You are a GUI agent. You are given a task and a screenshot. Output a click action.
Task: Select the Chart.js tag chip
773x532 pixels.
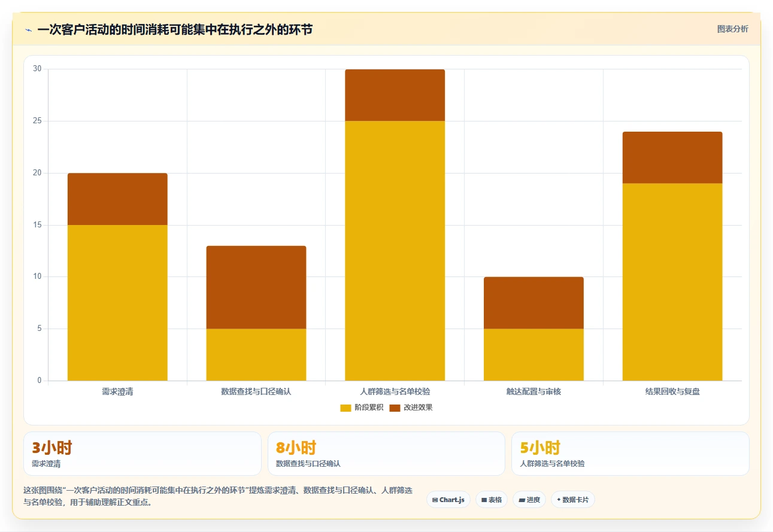pos(448,500)
